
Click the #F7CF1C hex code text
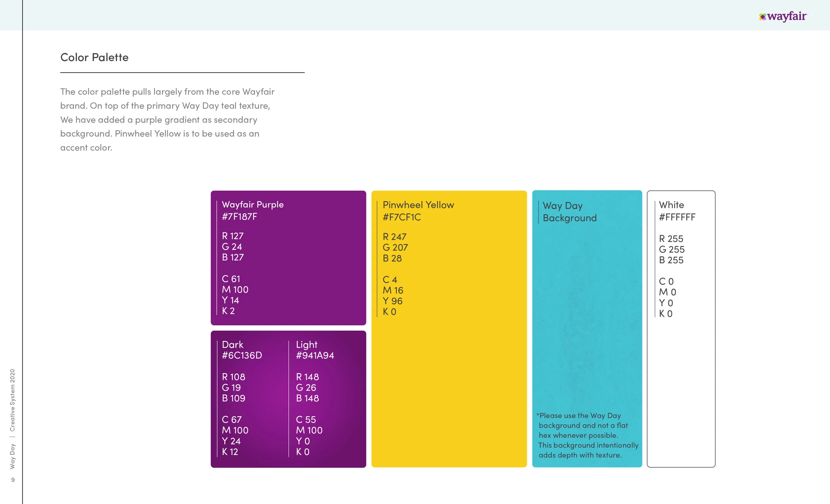pyautogui.click(x=401, y=217)
